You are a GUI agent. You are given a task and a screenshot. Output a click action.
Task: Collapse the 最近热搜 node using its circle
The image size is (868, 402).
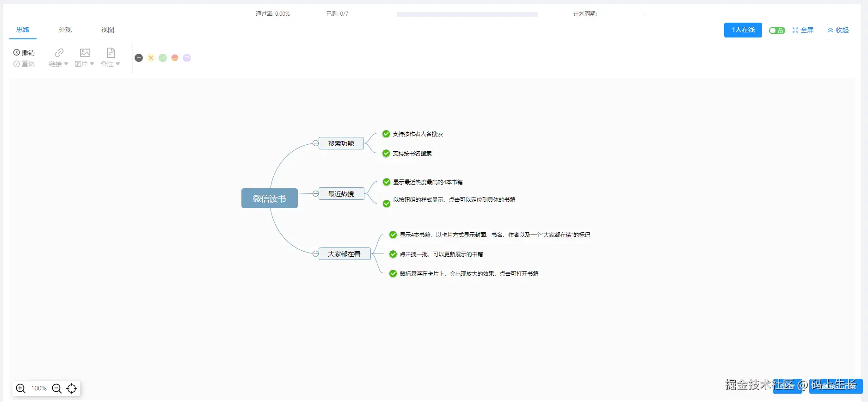pyautogui.click(x=315, y=194)
